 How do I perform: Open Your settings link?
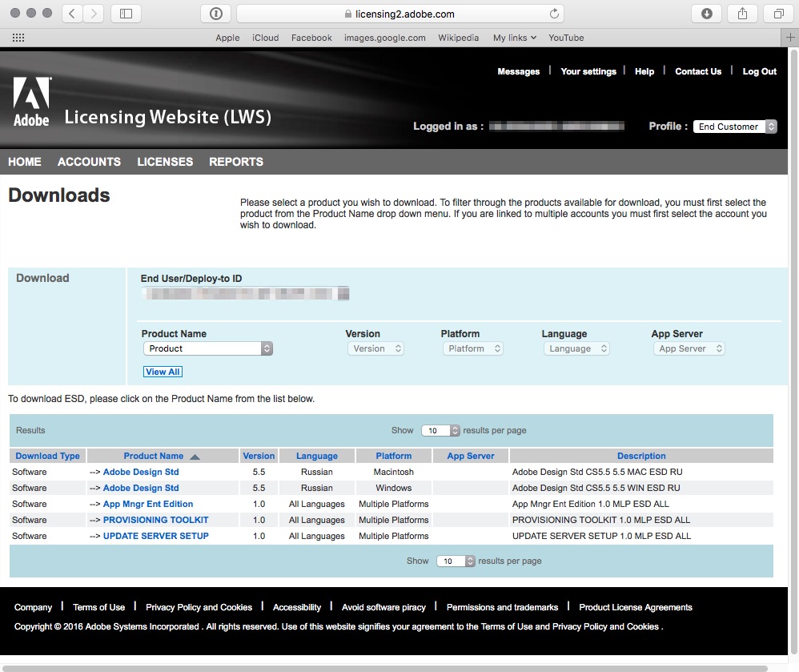pos(588,71)
